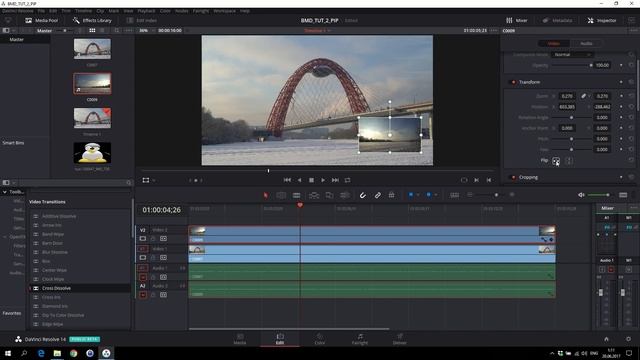
Task: Toggle the Zoom X/Y link
Action: [x=584, y=96]
